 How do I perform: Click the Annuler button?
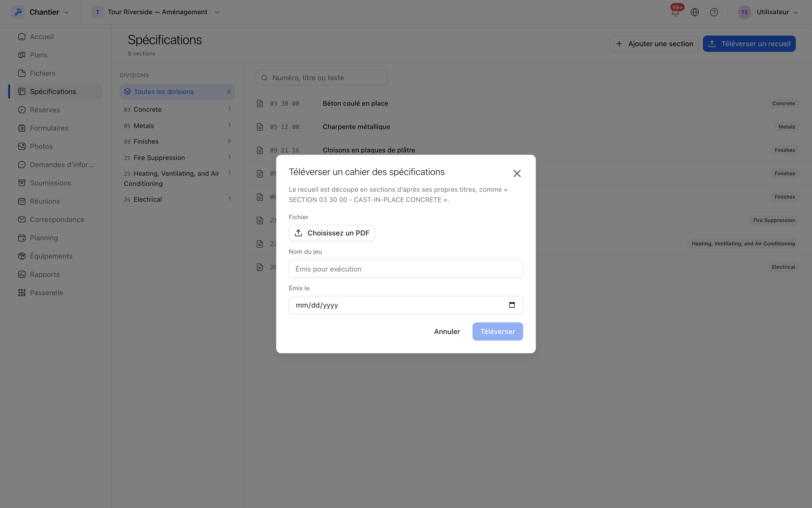(447, 332)
